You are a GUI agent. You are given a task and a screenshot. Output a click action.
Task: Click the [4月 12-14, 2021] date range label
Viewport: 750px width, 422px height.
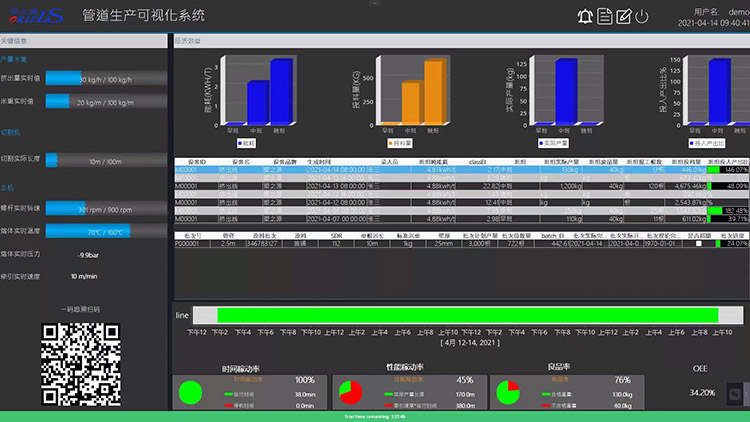click(470, 343)
